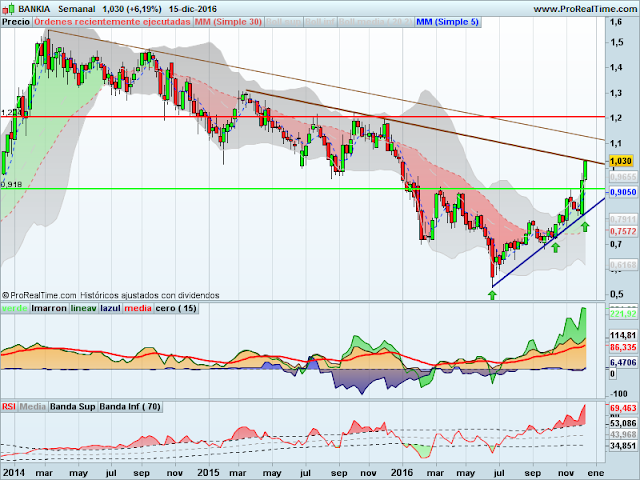The image size is (640, 480).
Task: Select the red media oscillator label
Action: pyautogui.click(x=138, y=308)
